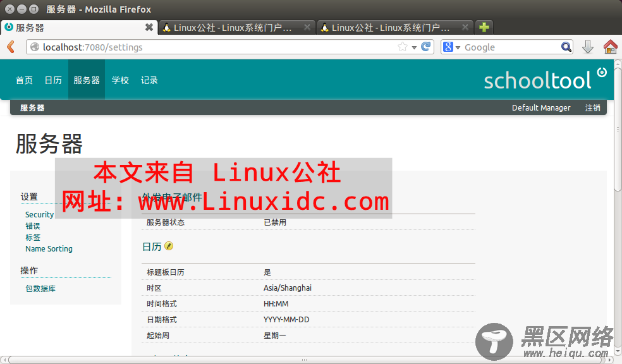Open URL history dropdown arrow
Screen dimensions: 622x364
[x=414, y=47]
